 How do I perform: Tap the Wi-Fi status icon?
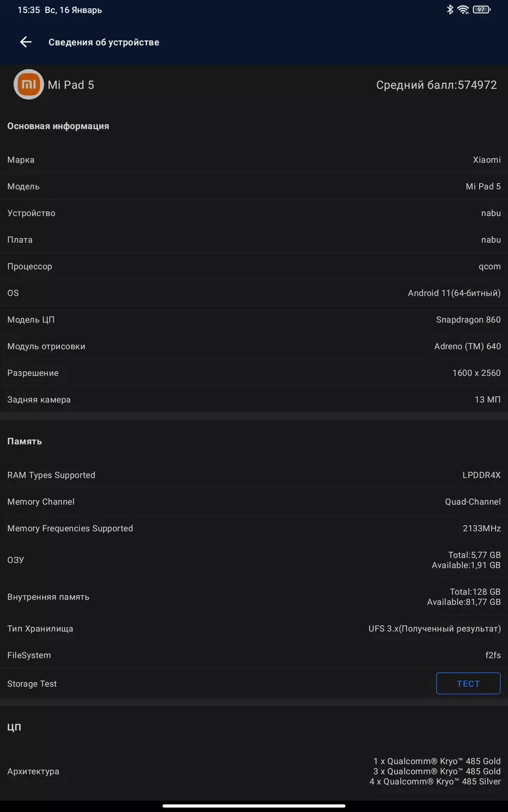463,10
